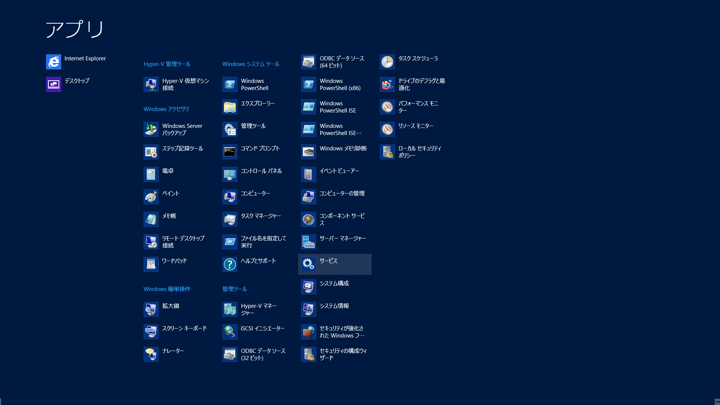The height and width of the screenshot is (405, 720).
Task: Launch Windows PowerShell under Windows システム ツール
Action: (256, 84)
